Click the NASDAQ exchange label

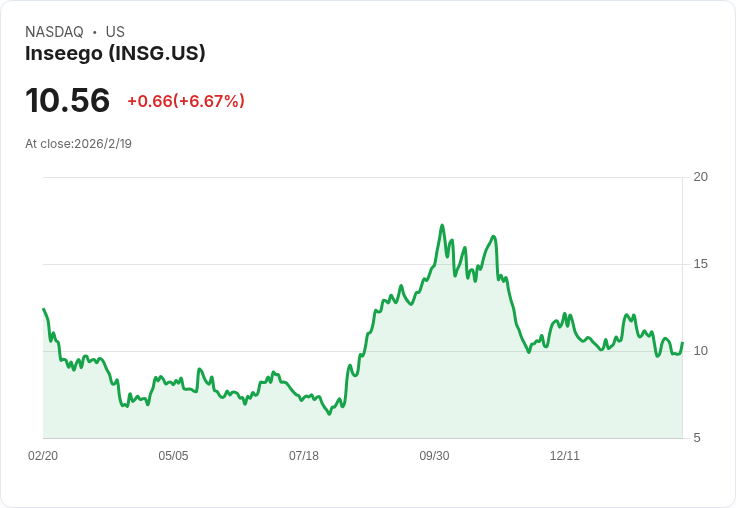coord(54,32)
